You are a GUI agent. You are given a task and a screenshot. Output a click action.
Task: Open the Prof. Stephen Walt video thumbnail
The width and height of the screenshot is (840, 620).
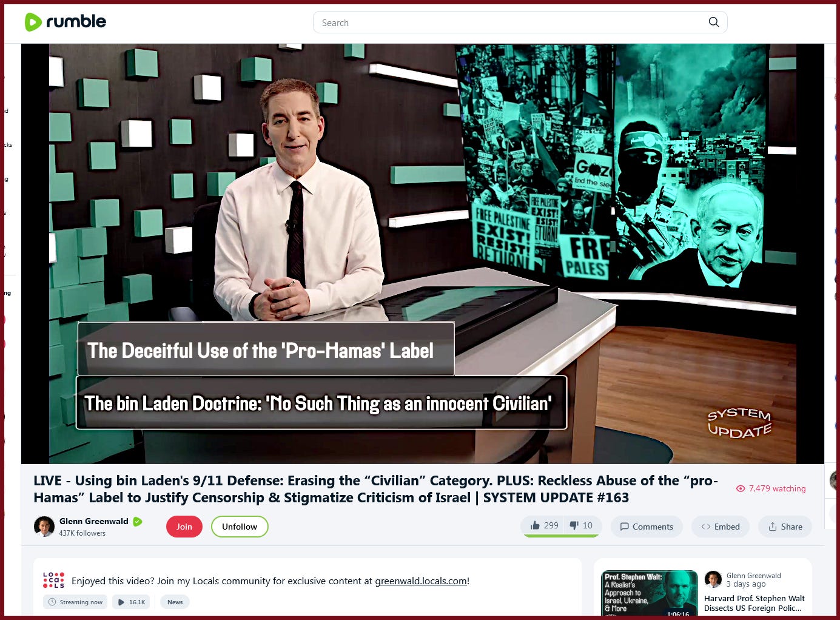pos(650,593)
